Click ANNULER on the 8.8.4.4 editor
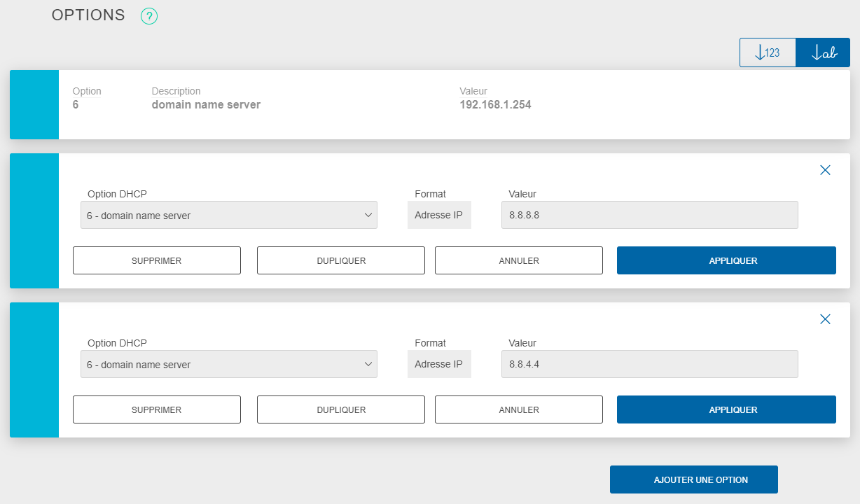 click(518, 409)
